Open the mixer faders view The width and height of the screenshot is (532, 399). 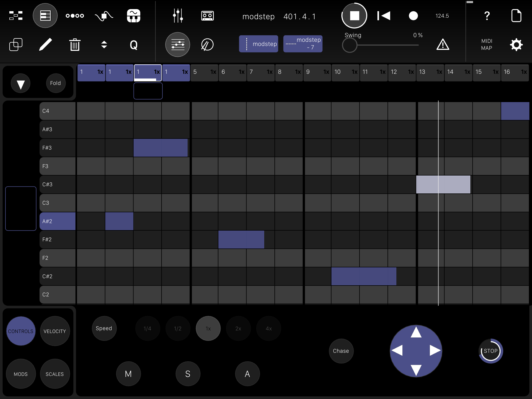178,16
